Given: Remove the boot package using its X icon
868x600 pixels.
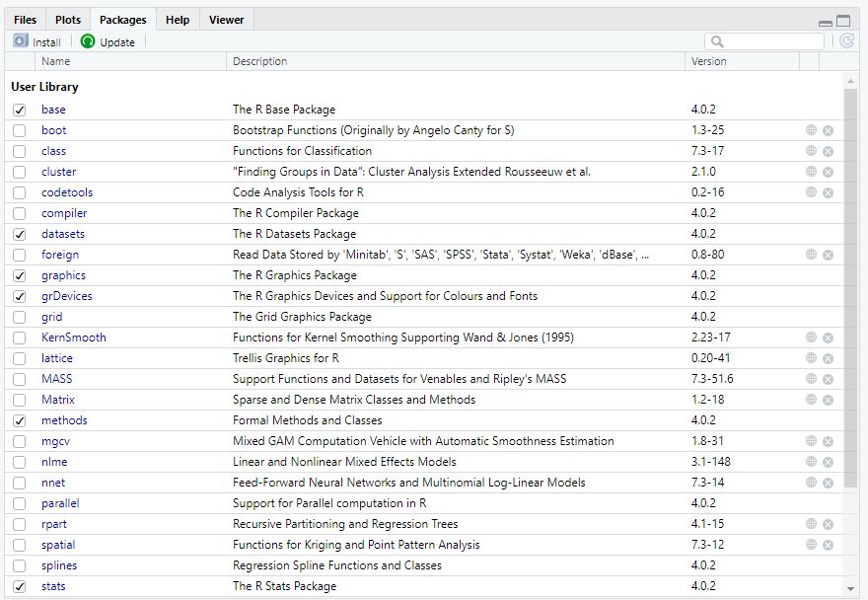Looking at the screenshot, I should point(827,130).
